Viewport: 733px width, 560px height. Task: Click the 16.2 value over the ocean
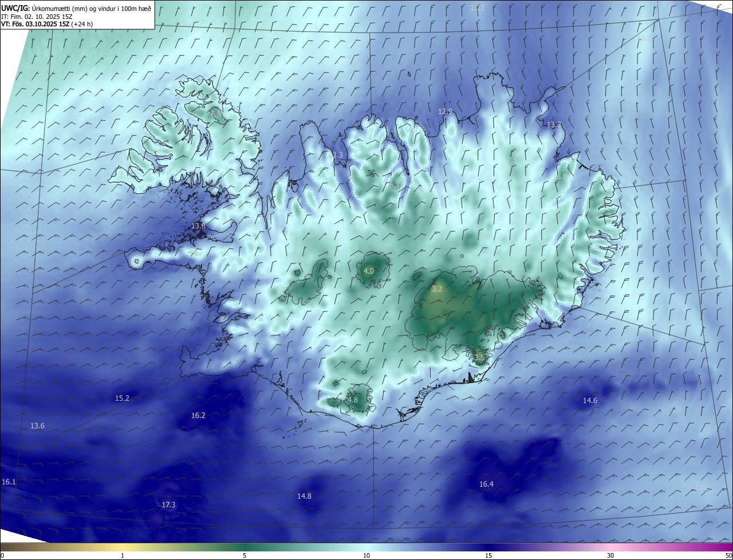[198, 415]
